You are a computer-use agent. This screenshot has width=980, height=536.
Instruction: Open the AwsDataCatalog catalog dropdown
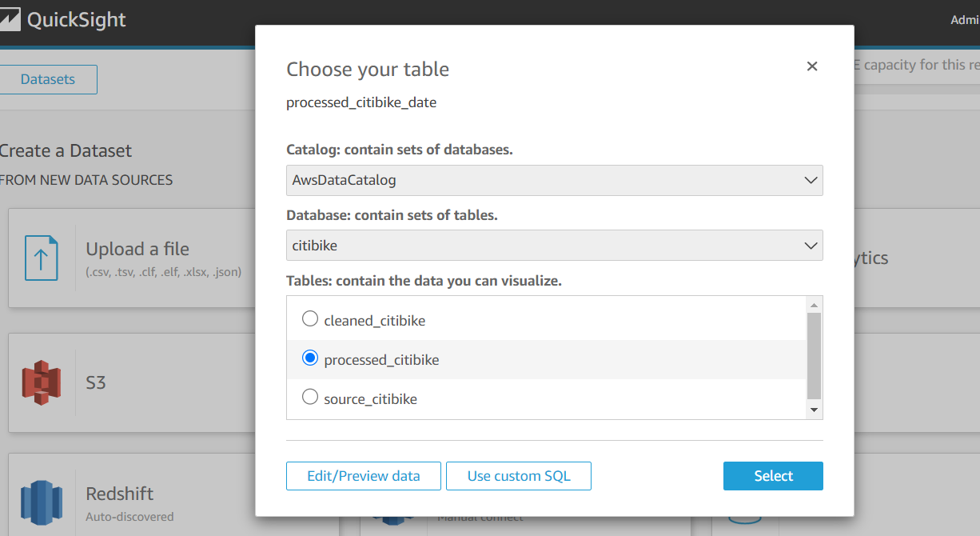pos(555,180)
